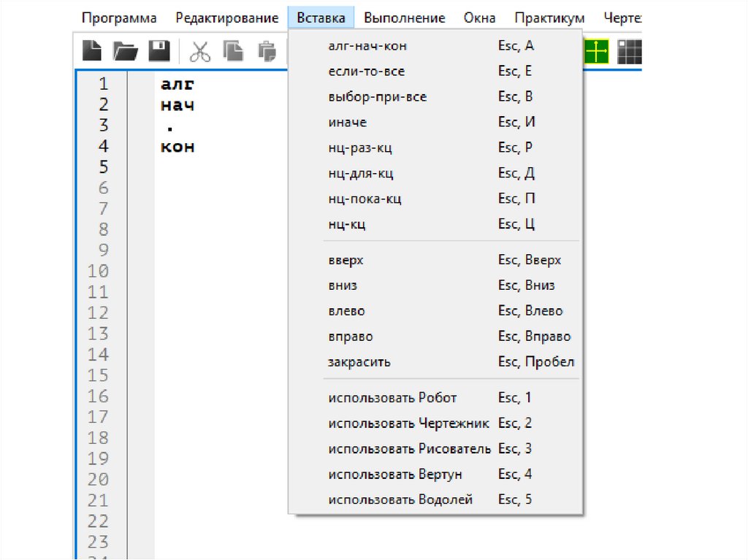
Task: Insert the закрасить command
Action: tap(435, 362)
